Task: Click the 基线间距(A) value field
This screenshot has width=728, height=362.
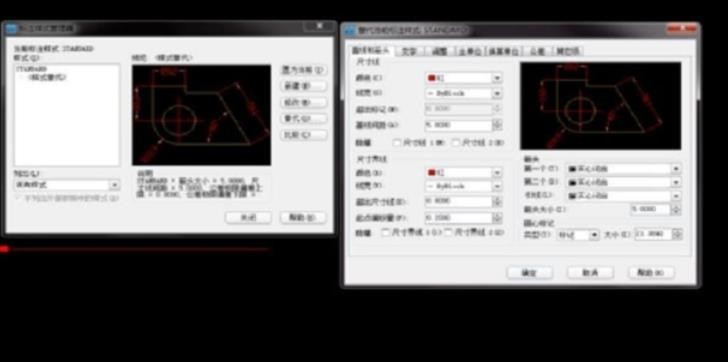Action: click(x=459, y=125)
